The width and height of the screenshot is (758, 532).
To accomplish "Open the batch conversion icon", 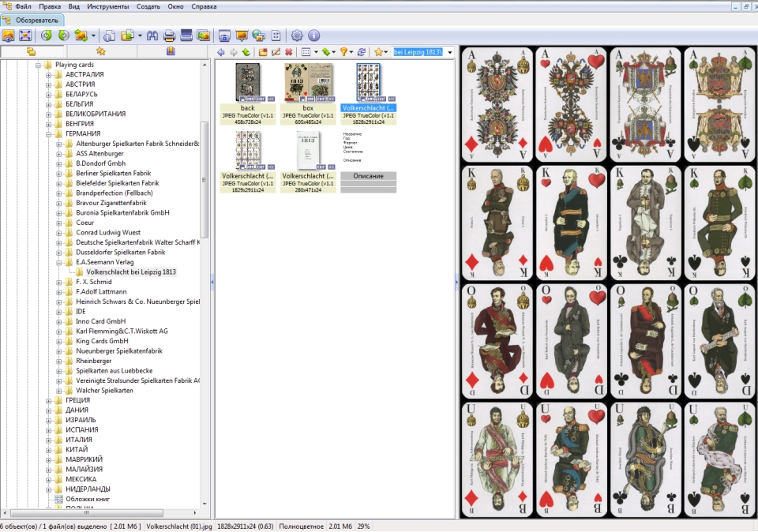I will tap(204, 36).
